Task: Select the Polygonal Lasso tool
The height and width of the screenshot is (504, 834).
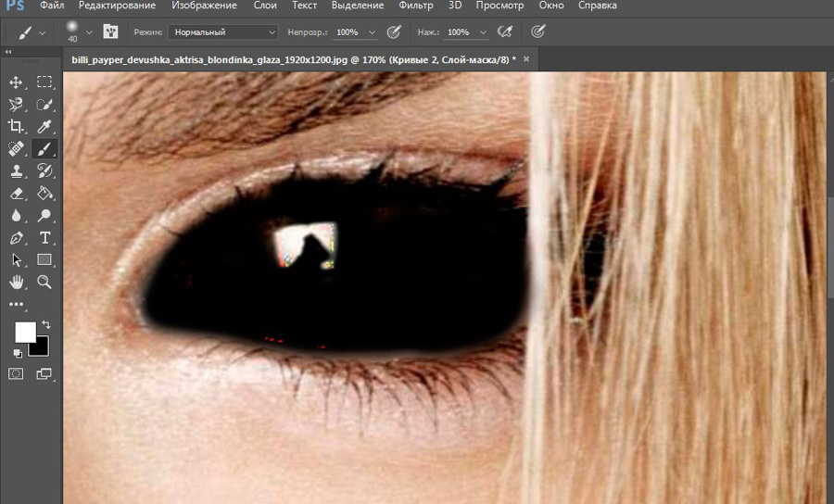Action: click(x=16, y=104)
